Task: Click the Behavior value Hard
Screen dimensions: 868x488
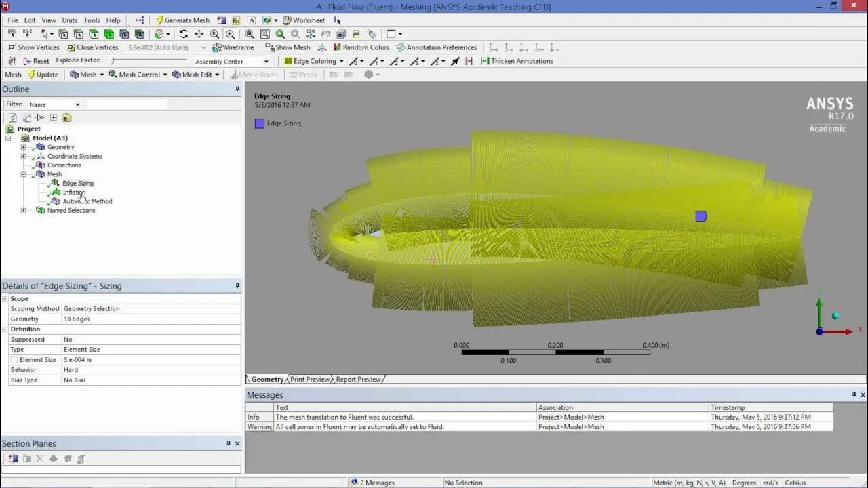Action: click(151, 370)
